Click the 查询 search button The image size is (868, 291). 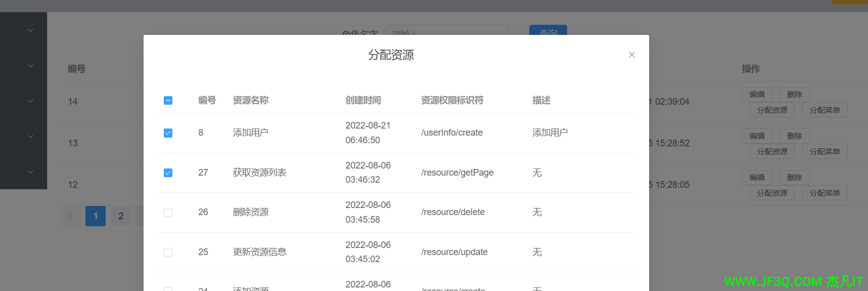click(x=548, y=30)
